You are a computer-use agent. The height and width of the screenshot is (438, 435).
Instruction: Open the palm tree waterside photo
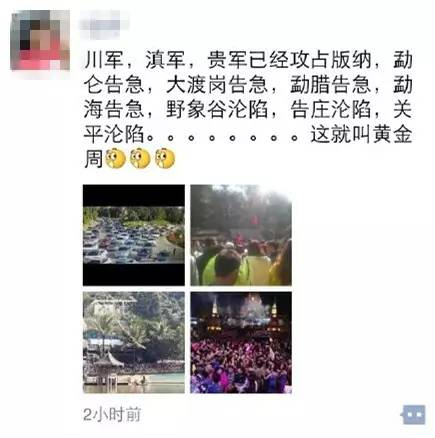(134, 342)
